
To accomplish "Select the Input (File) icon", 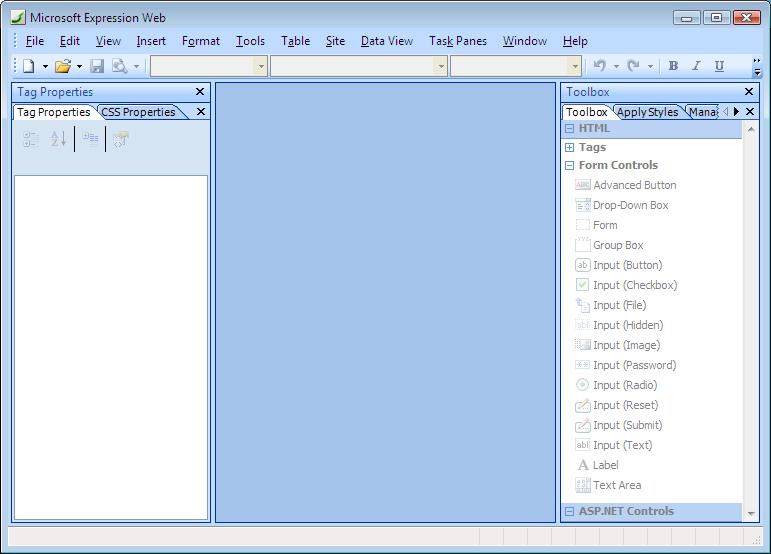I will click(583, 305).
